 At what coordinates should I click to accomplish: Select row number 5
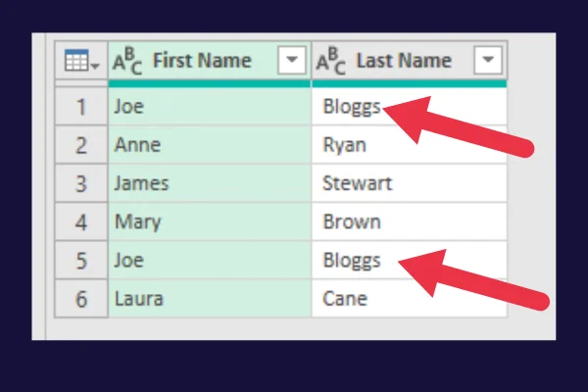pyautogui.click(x=81, y=260)
